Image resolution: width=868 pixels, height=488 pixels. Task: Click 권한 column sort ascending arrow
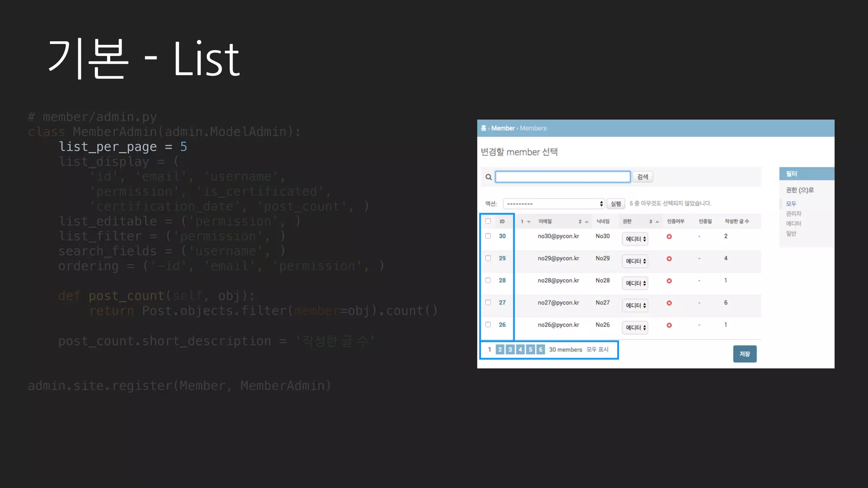coord(657,222)
